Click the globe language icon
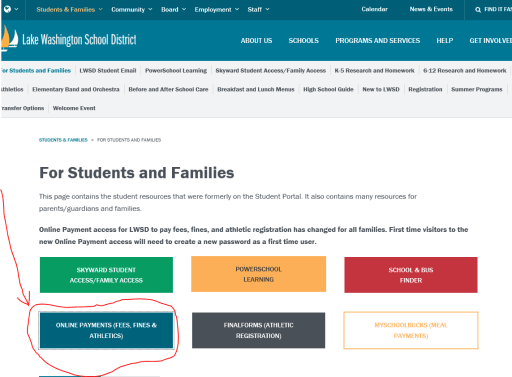The width and height of the screenshot is (512, 377). 7,9
